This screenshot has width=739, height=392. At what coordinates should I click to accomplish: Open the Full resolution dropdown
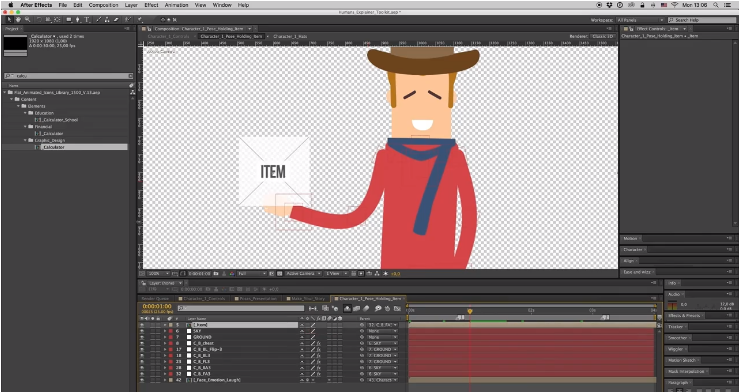252,273
